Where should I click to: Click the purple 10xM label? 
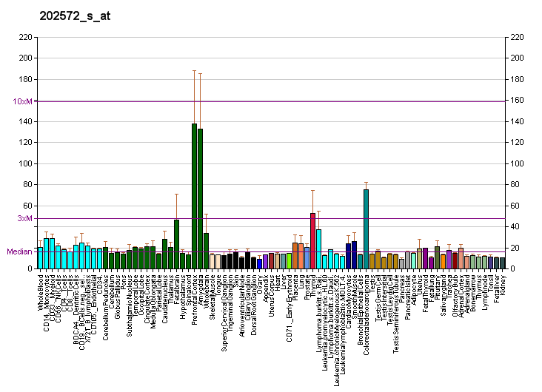pyautogui.click(x=22, y=101)
